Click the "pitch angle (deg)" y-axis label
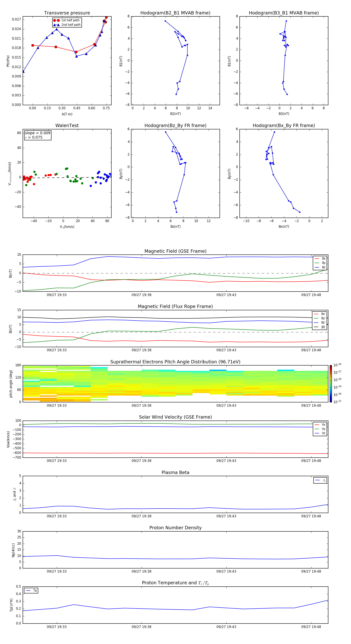351x644 pixels. [x=11, y=384]
